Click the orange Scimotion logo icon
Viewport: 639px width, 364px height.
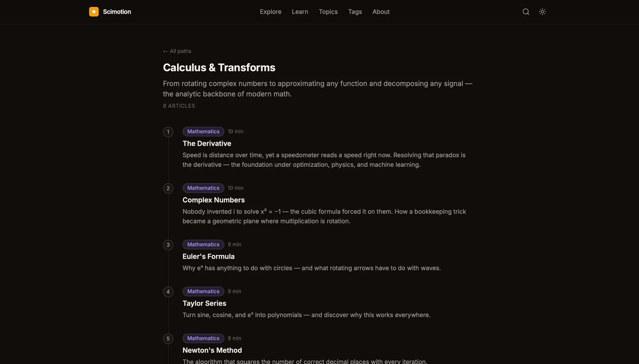point(94,12)
